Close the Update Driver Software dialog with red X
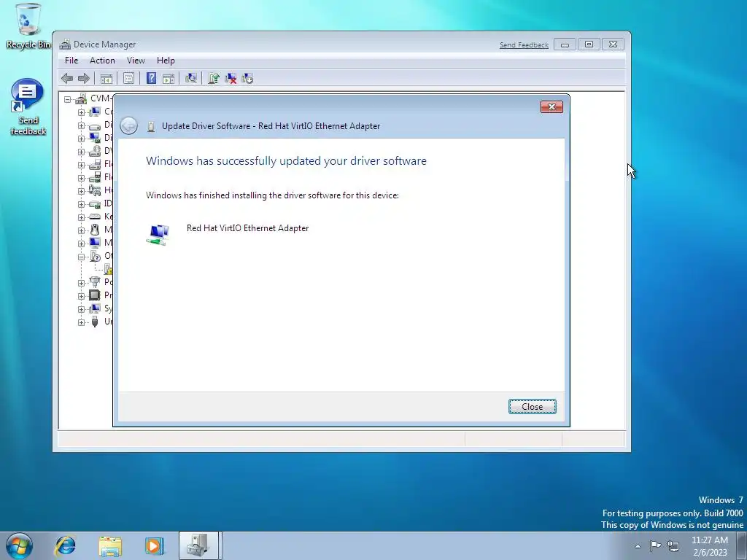The width and height of the screenshot is (747, 560). pos(551,106)
